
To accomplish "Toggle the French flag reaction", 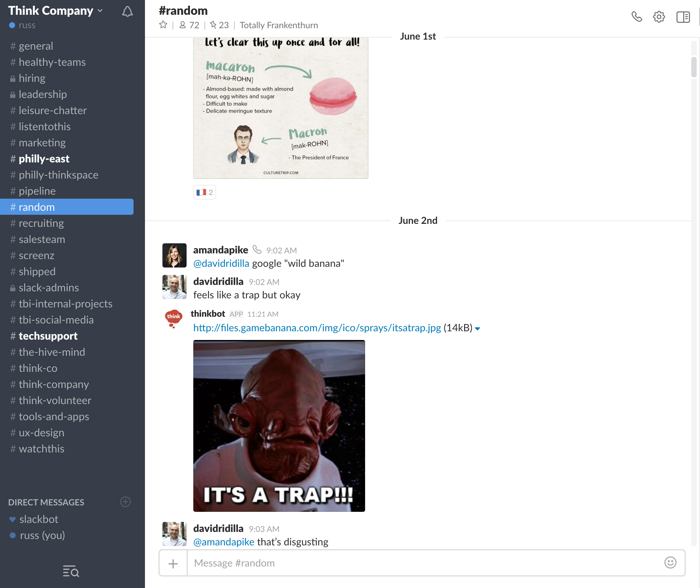I will click(205, 192).
